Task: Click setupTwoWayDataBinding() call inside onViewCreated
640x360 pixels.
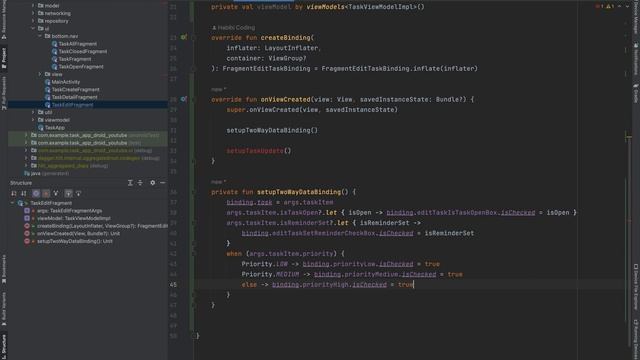Action: point(272,130)
